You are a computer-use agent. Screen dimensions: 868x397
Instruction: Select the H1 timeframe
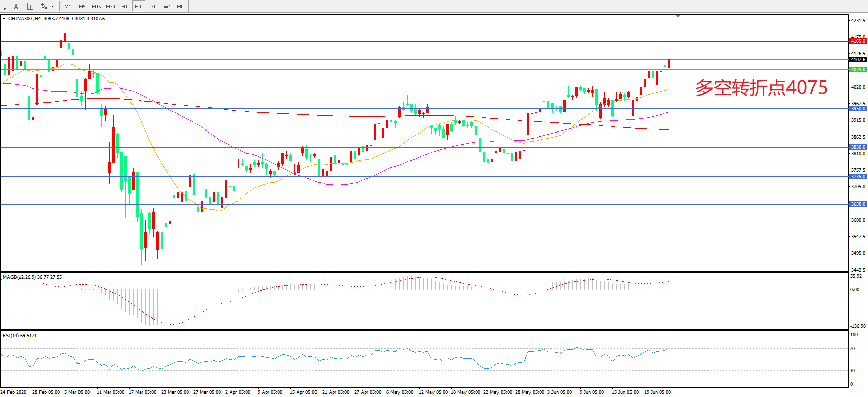[124, 6]
